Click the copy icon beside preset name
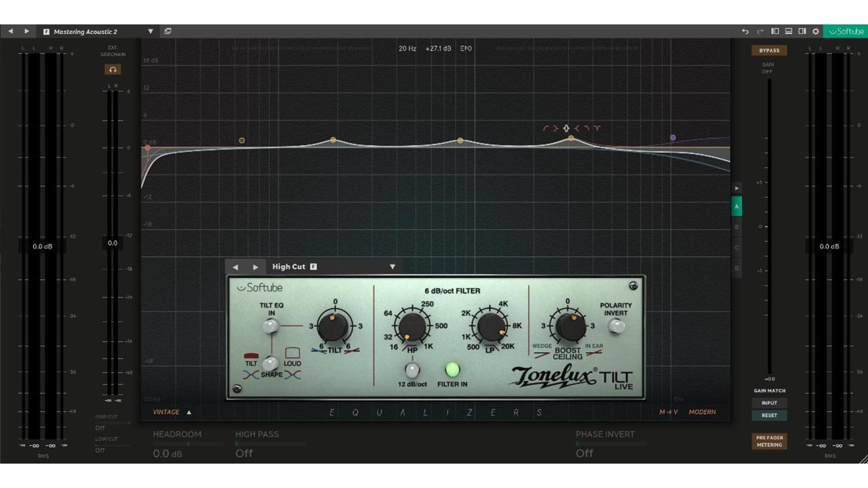 coord(167,31)
